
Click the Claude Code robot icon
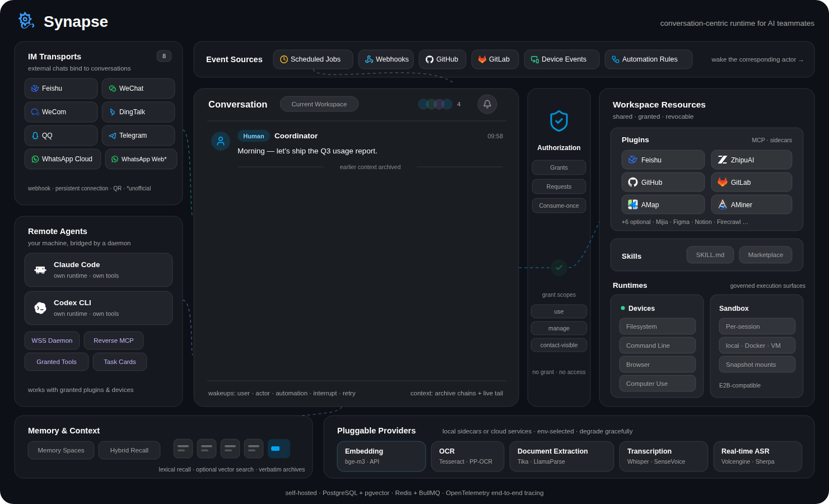click(40, 270)
